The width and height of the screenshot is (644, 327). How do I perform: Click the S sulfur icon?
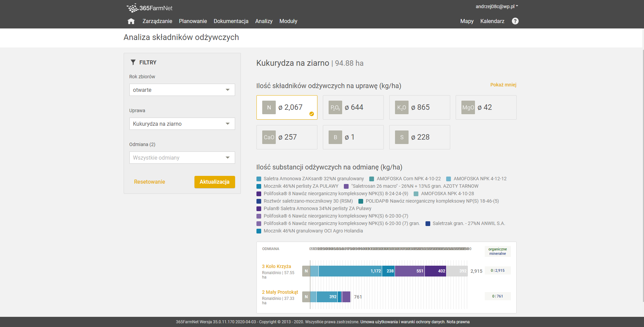pyautogui.click(x=402, y=137)
